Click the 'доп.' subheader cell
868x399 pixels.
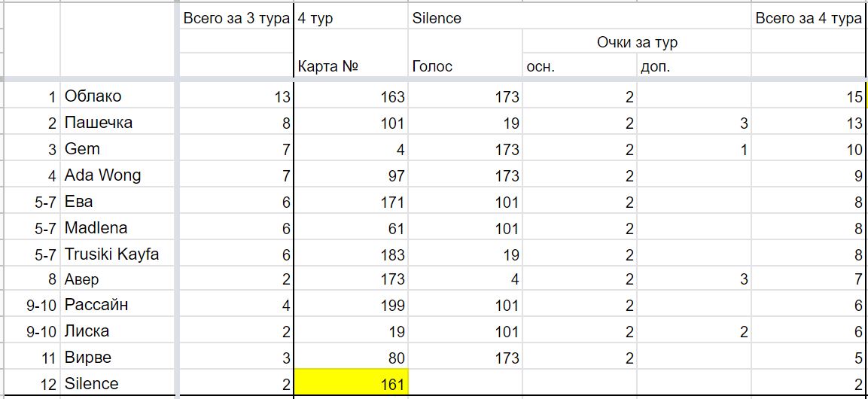click(694, 67)
